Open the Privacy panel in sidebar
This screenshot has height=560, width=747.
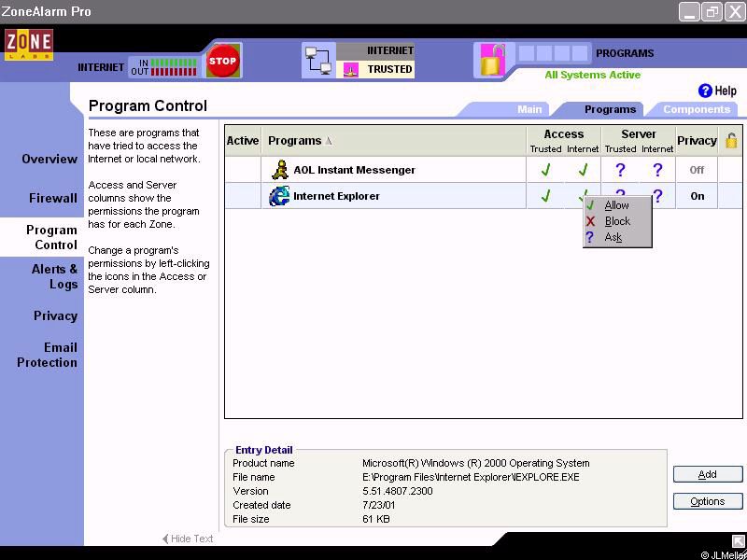(55, 315)
